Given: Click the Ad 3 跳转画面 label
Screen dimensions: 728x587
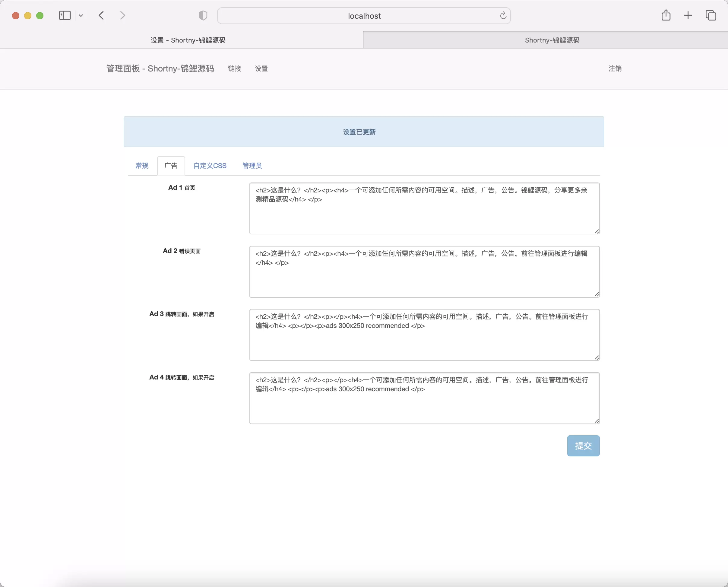Looking at the screenshot, I should (182, 314).
